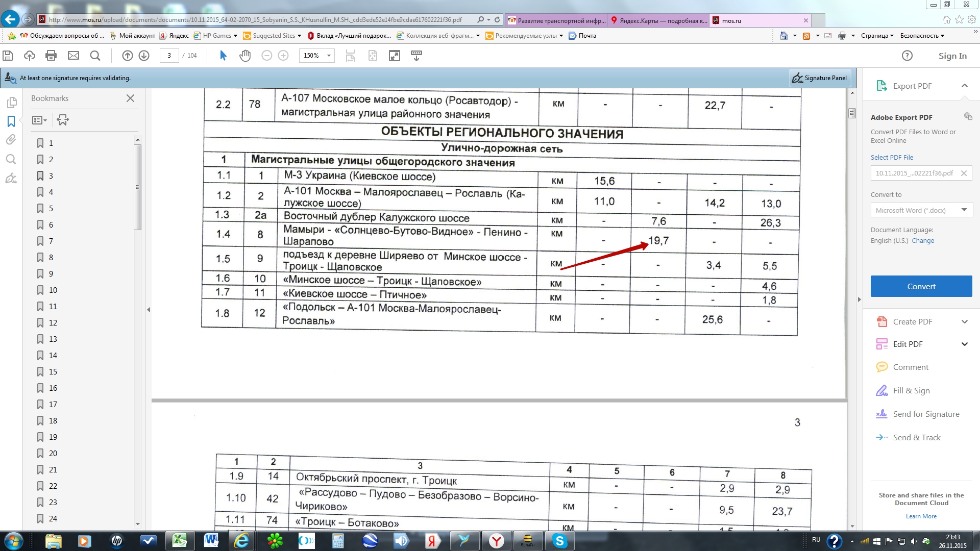The height and width of the screenshot is (551, 980).
Task: Select the Hand pan tool
Action: point(245,56)
